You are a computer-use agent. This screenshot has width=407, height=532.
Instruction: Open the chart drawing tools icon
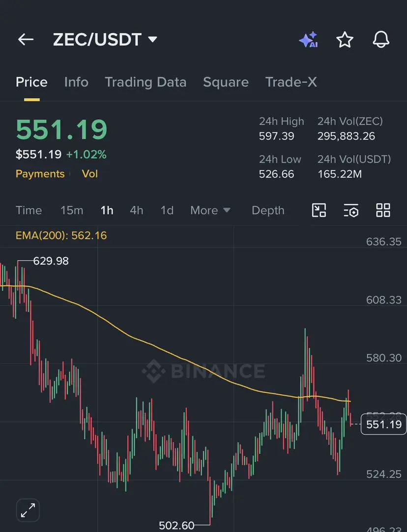[x=319, y=210]
